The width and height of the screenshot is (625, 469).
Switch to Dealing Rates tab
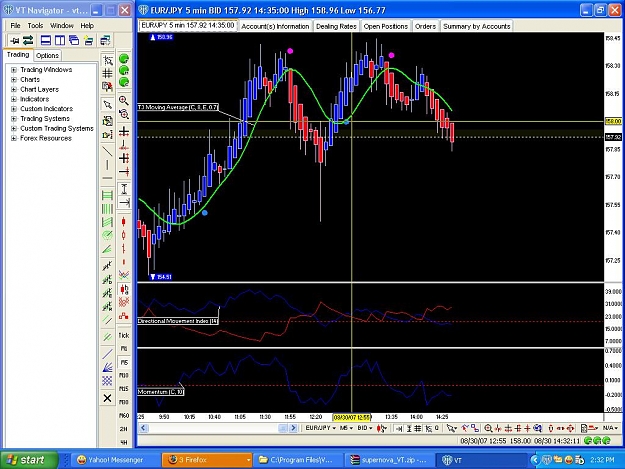[x=336, y=26]
